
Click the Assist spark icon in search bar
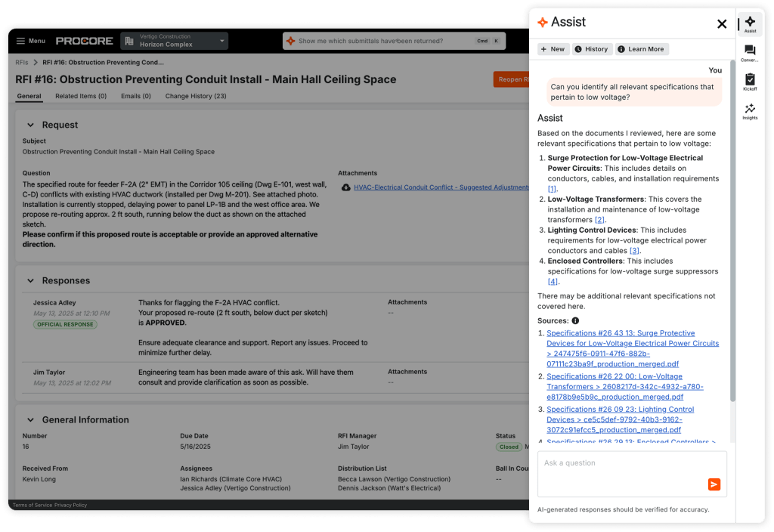pos(291,41)
